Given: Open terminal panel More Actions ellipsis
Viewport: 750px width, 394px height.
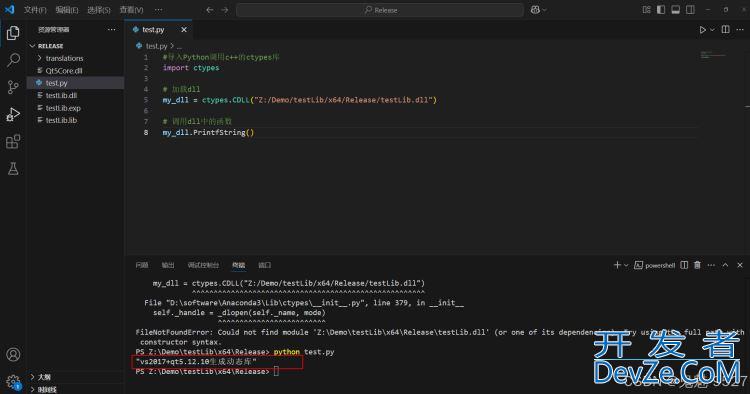Looking at the screenshot, I should (x=711, y=265).
